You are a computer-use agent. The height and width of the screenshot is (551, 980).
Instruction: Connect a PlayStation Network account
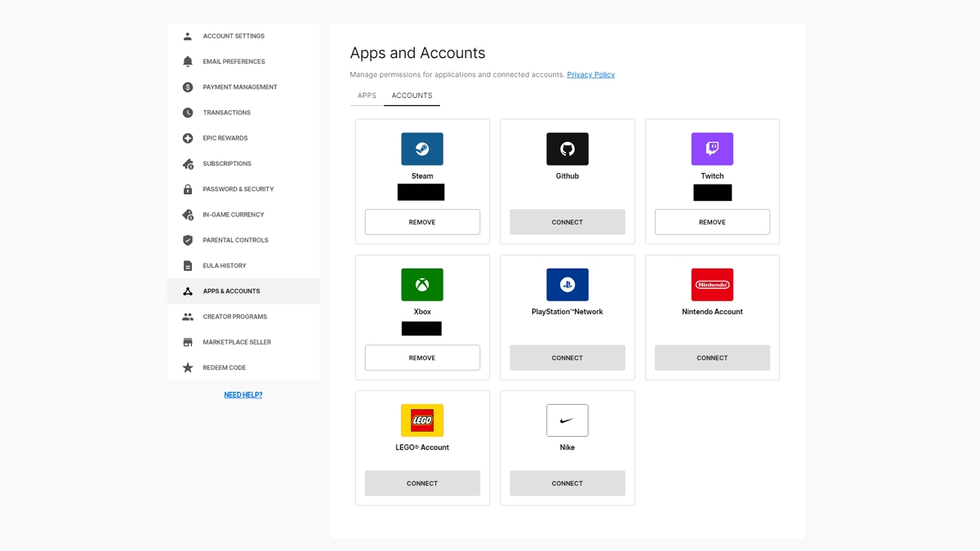[x=567, y=358]
